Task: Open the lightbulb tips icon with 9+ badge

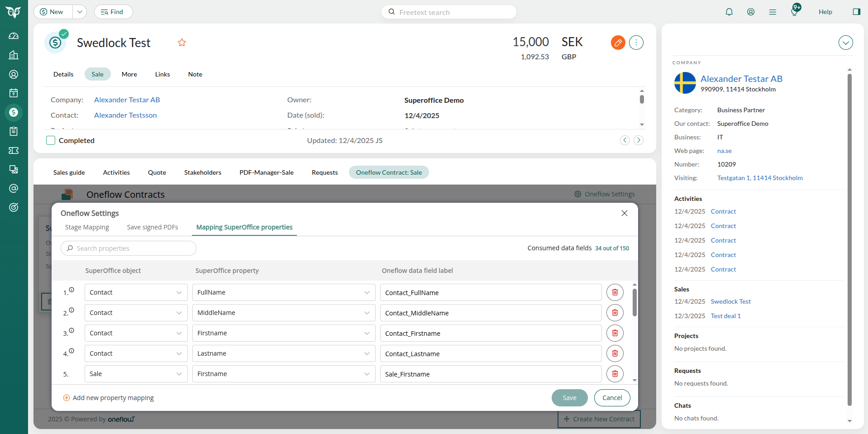Action: [x=795, y=11]
